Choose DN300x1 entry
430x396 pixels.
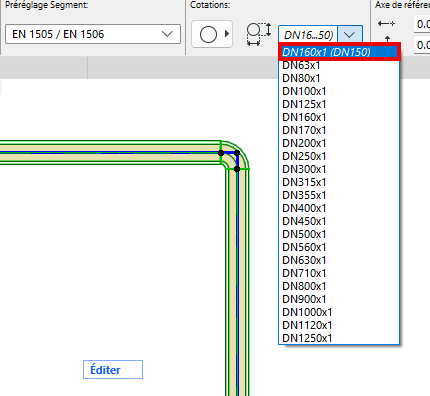point(339,169)
